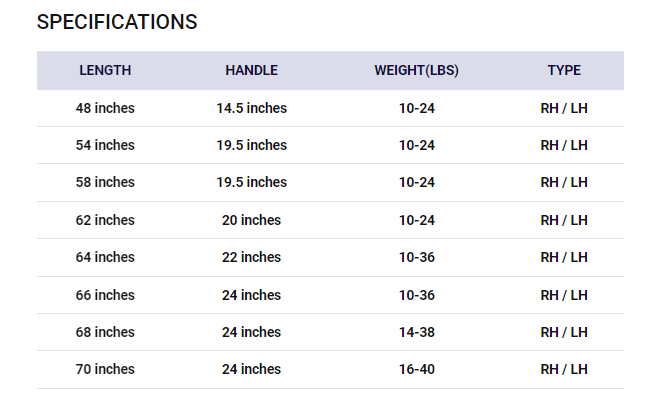
Task: Click the 66 inches length cell
Action: pyautogui.click(x=105, y=295)
